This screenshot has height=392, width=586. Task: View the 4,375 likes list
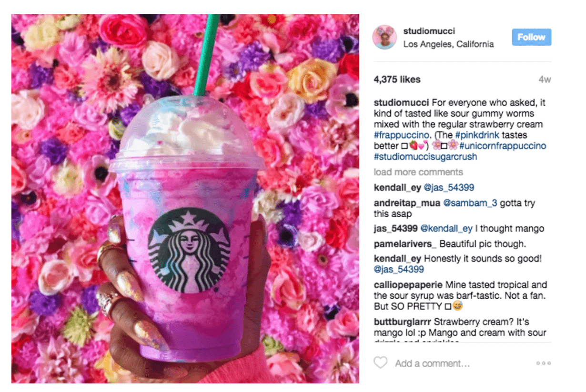(397, 80)
